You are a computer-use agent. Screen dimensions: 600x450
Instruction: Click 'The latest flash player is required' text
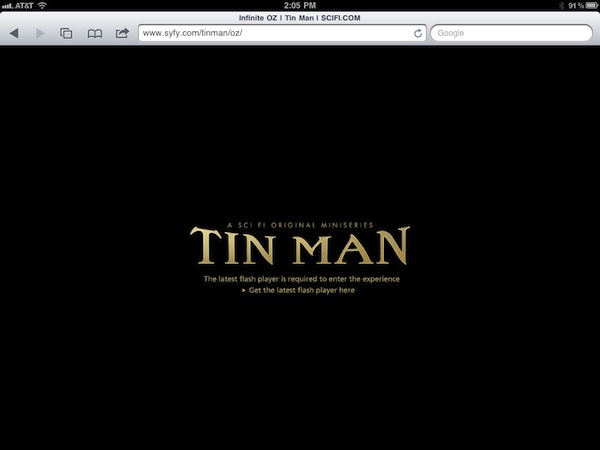tap(302, 279)
